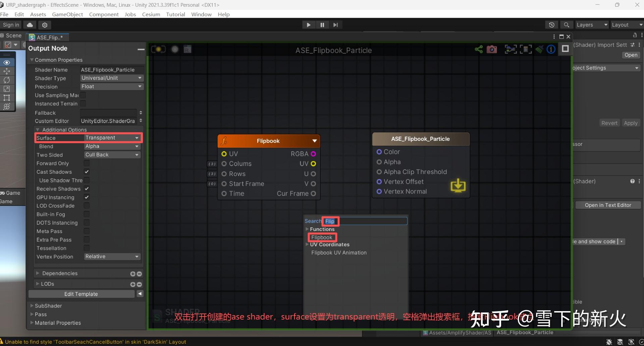Select the share node screenshot icon

point(479,49)
